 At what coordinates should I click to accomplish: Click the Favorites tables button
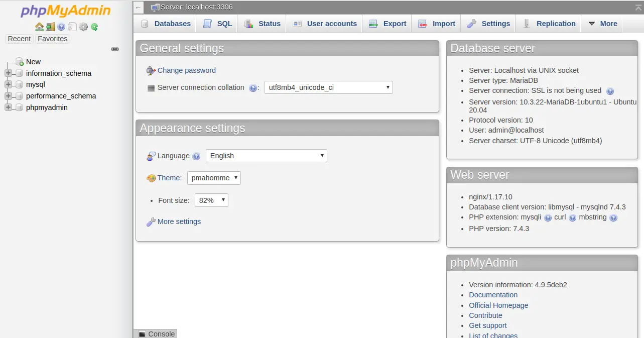[53, 39]
